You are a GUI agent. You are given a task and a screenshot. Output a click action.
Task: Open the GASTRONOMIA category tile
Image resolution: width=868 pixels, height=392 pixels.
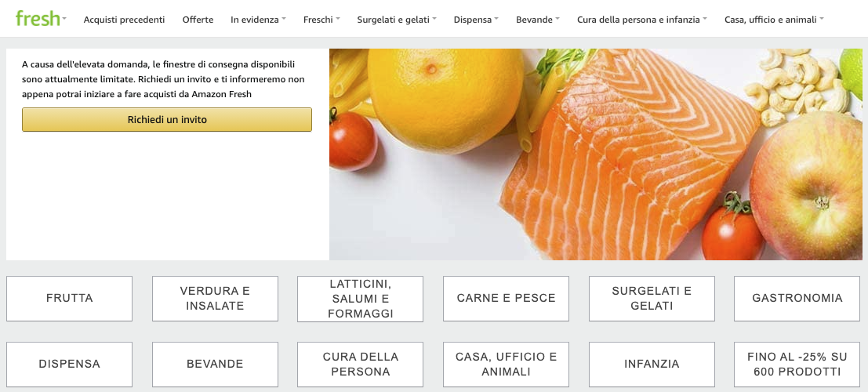[797, 299]
